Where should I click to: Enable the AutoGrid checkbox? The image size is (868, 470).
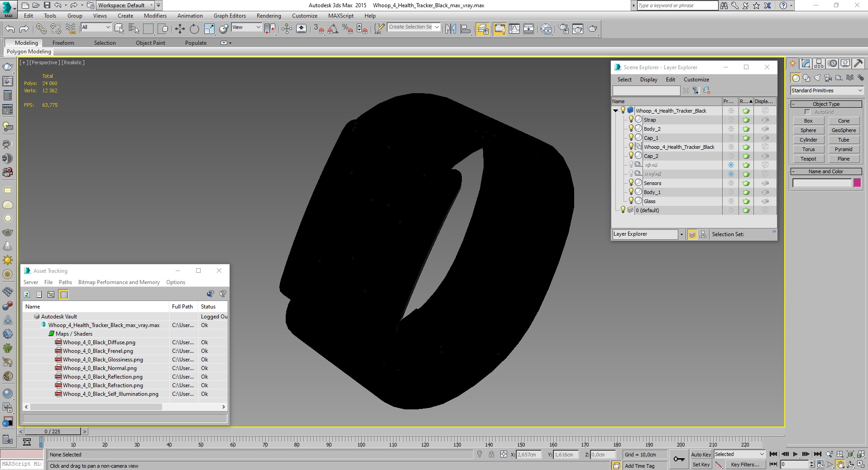coord(807,112)
